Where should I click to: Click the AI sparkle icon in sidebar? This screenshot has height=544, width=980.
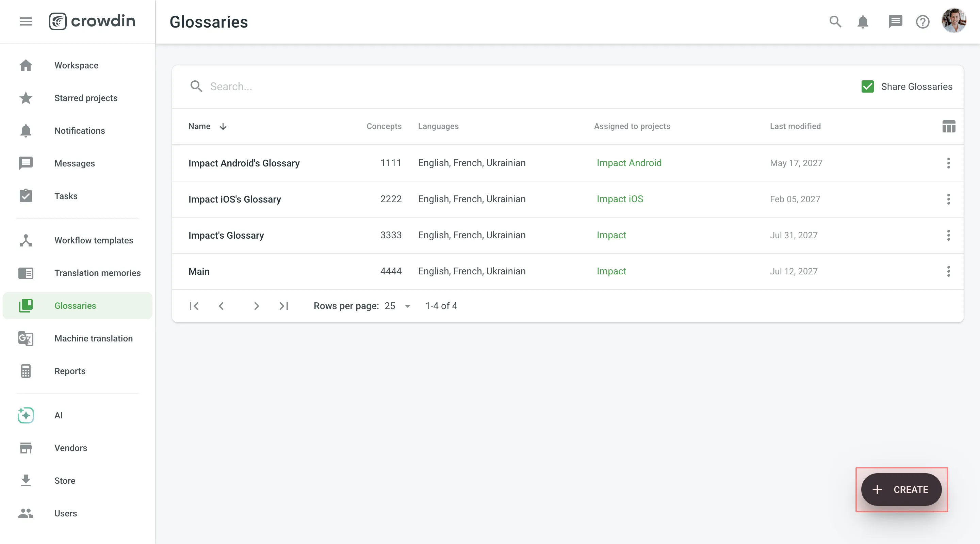coord(25,415)
